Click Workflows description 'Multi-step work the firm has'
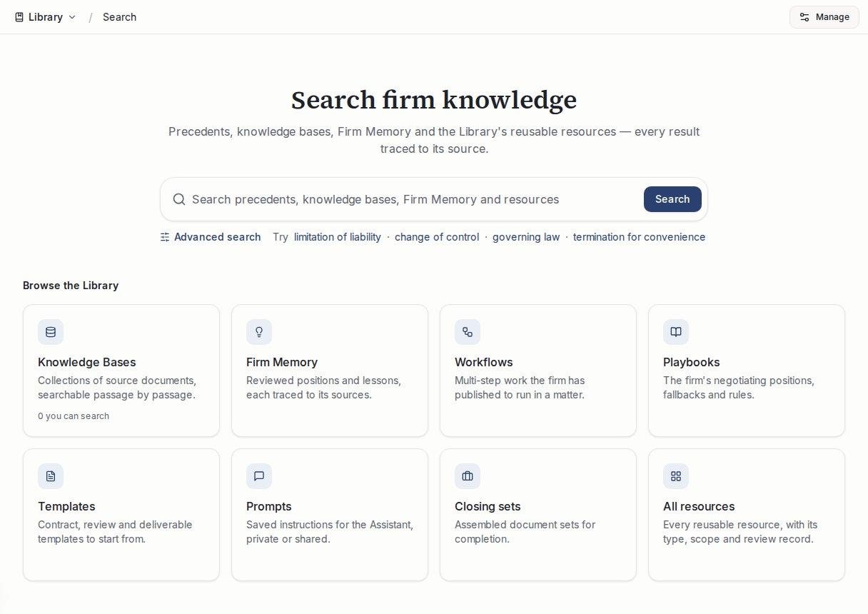This screenshot has width=868, height=614. click(520, 381)
